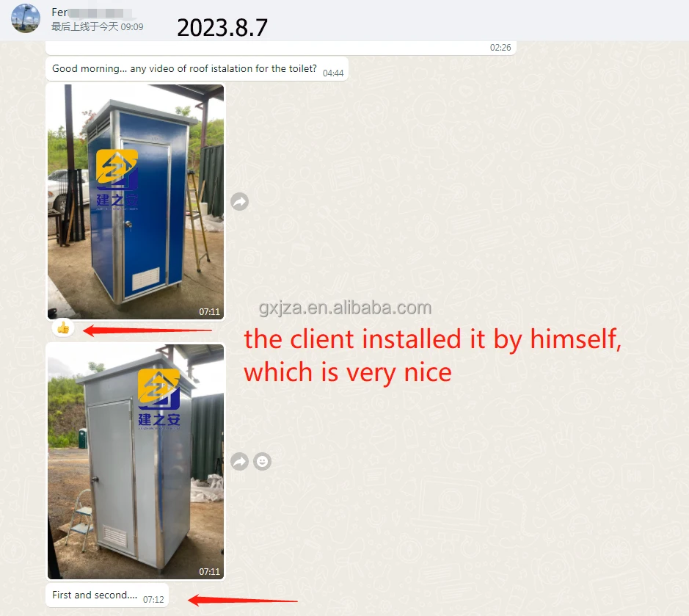Screen dimensions: 689x616
Task: Click the 2023.8.7 date label
Action: (x=222, y=28)
